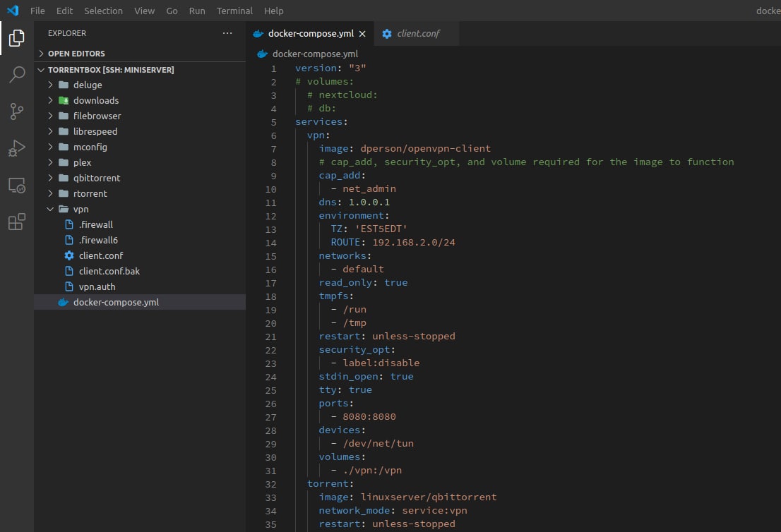This screenshot has width=781, height=532.
Task: Click the EXPLORER panel title
Action: pos(67,33)
